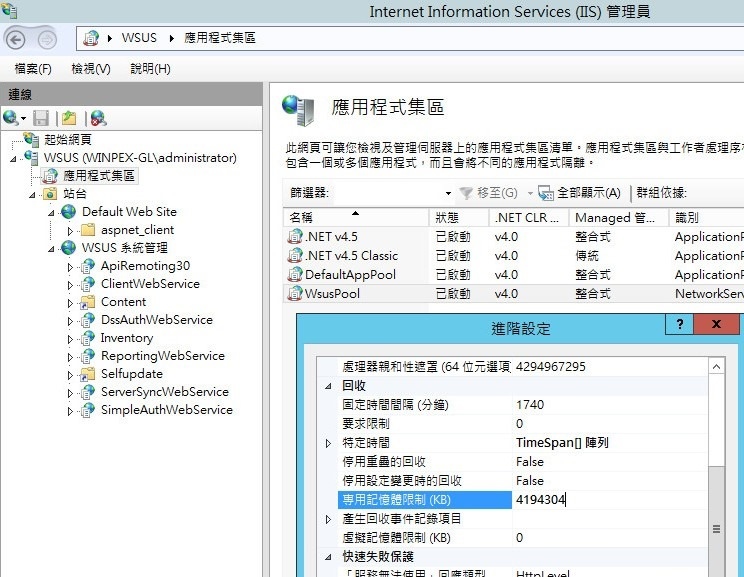Select 起始網頁 in the connections tree
The width and height of the screenshot is (744, 577).
[x=67, y=140]
